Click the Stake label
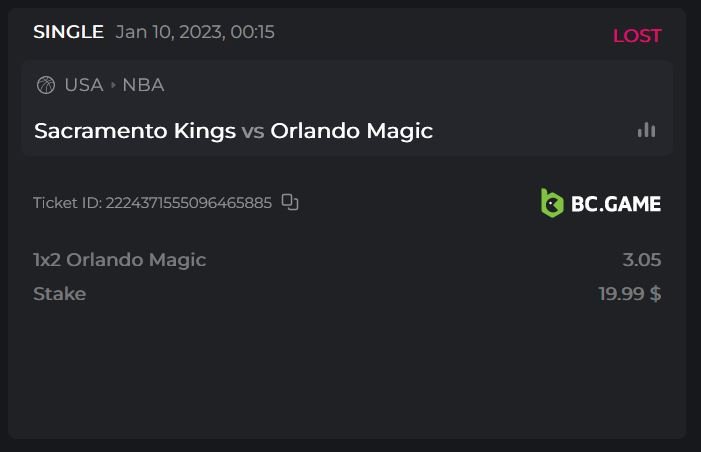This screenshot has height=452, width=701. pyautogui.click(x=59, y=294)
